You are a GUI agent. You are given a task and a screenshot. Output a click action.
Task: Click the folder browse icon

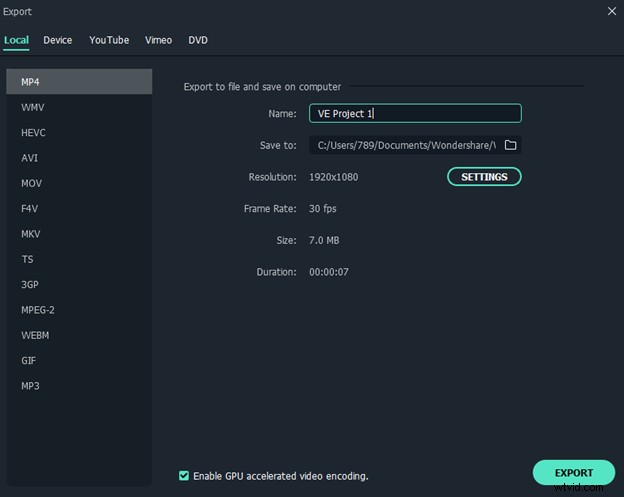(510, 145)
